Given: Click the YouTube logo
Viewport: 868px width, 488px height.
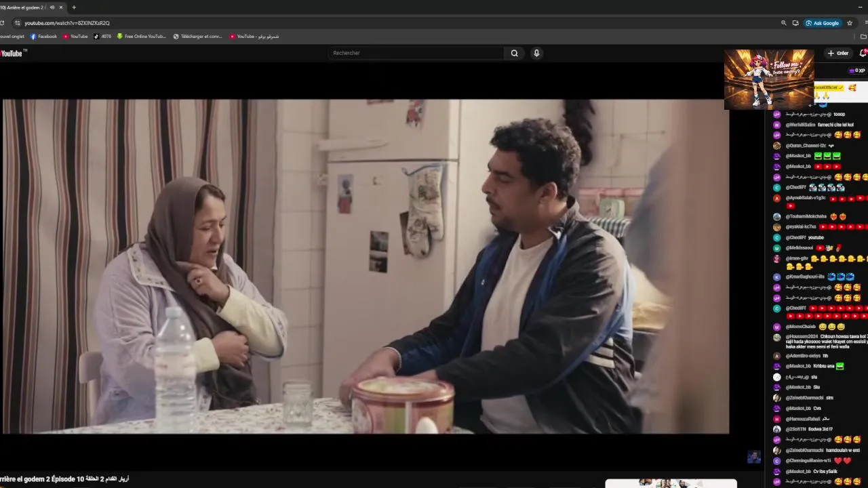Looking at the screenshot, I should point(12,53).
